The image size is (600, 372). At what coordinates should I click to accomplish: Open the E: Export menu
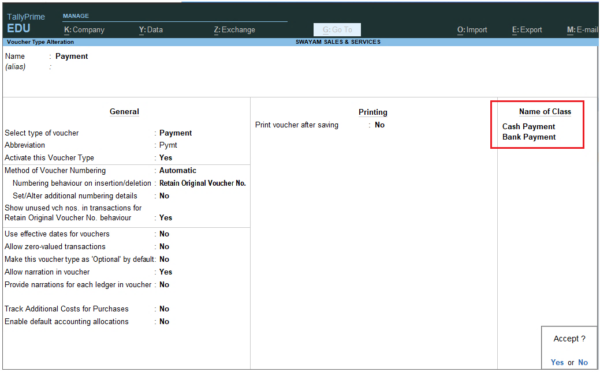(x=527, y=29)
